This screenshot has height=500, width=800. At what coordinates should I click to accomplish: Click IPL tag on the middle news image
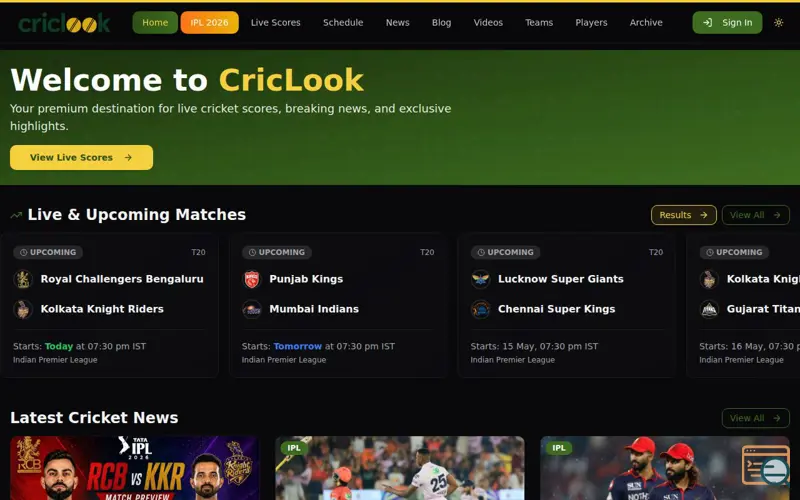click(294, 448)
